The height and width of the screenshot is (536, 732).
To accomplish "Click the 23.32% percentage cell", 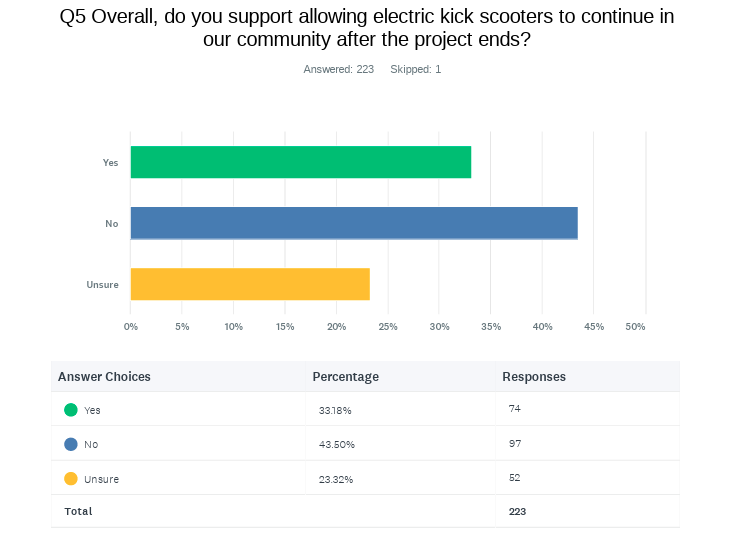I will (336, 479).
